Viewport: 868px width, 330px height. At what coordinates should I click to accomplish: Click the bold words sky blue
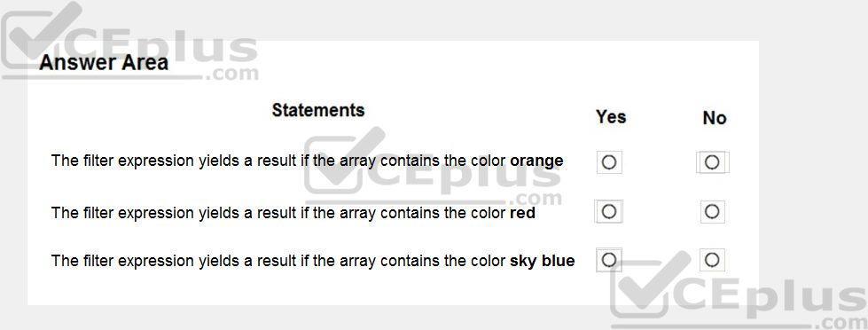point(542,261)
